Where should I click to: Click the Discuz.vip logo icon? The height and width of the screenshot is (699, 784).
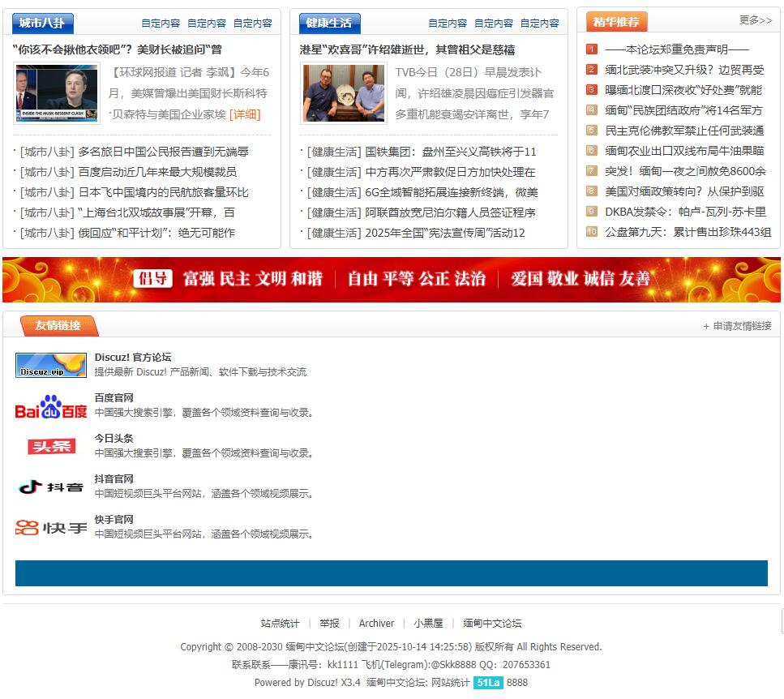coord(51,365)
